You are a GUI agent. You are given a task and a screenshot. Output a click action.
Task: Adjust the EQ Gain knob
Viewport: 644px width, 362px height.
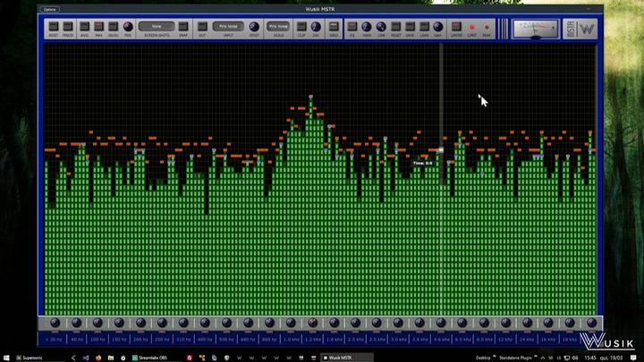438,27
